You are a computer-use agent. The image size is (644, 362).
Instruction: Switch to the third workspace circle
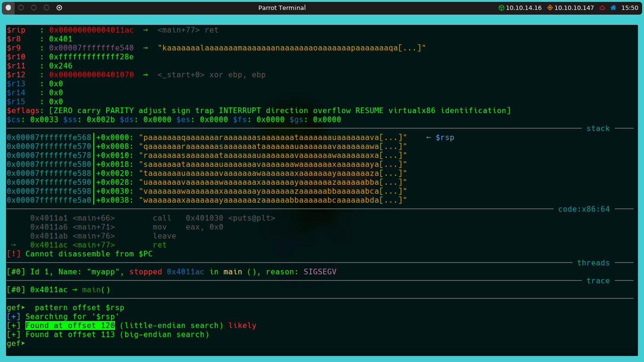pos(34,8)
